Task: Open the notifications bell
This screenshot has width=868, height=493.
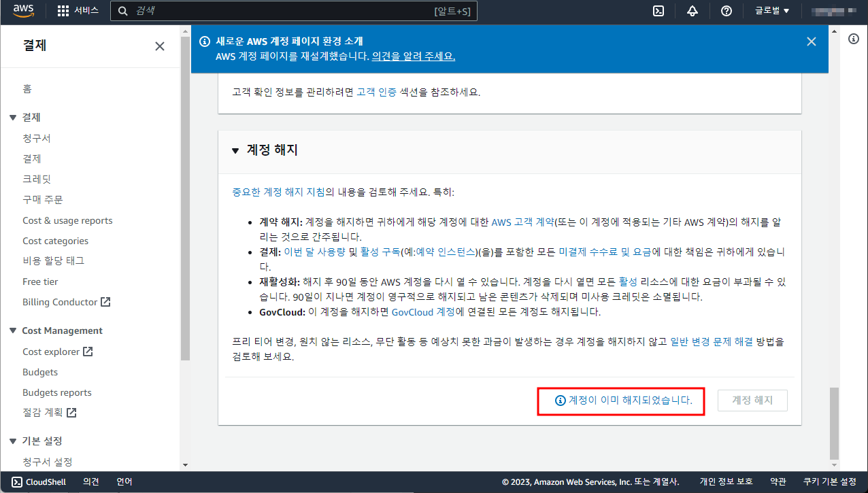Action: pyautogui.click(x=692, y=11)
